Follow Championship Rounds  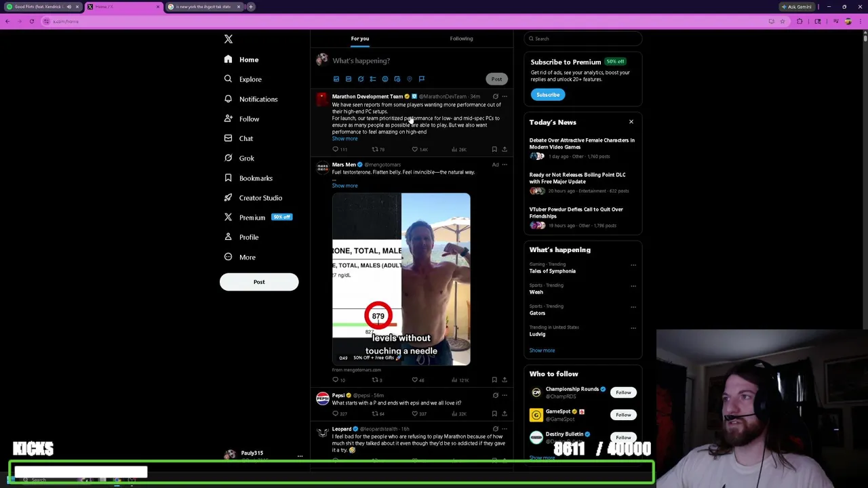623,392
